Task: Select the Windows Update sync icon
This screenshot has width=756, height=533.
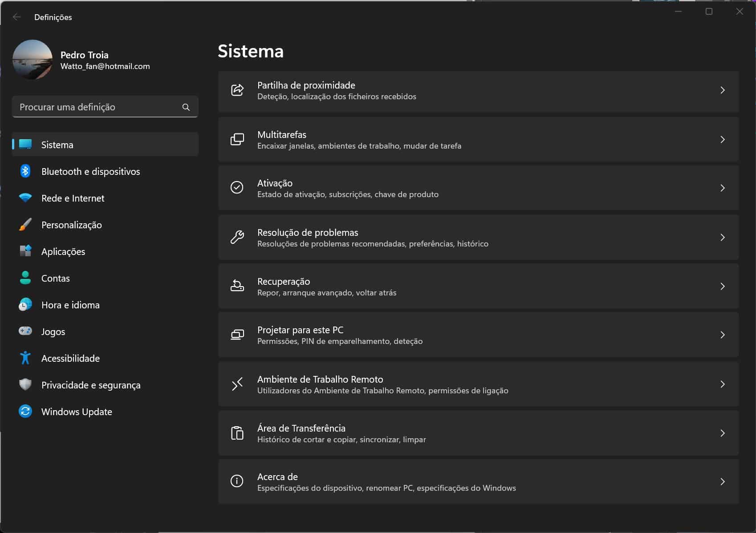Action: coord(25,412)
